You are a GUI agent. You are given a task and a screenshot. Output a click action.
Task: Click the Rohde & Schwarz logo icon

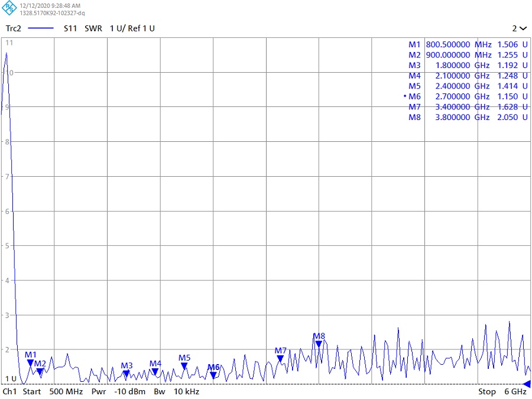[x=10, y=9]
